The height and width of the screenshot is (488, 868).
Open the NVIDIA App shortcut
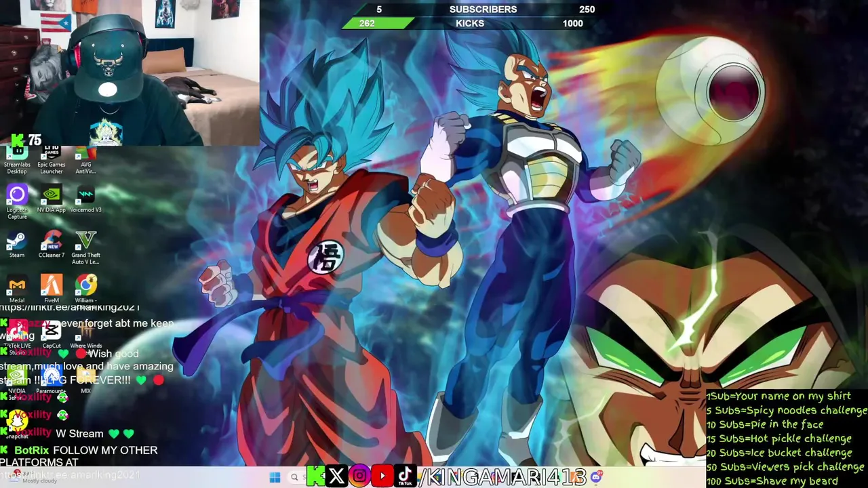(52, 200)
